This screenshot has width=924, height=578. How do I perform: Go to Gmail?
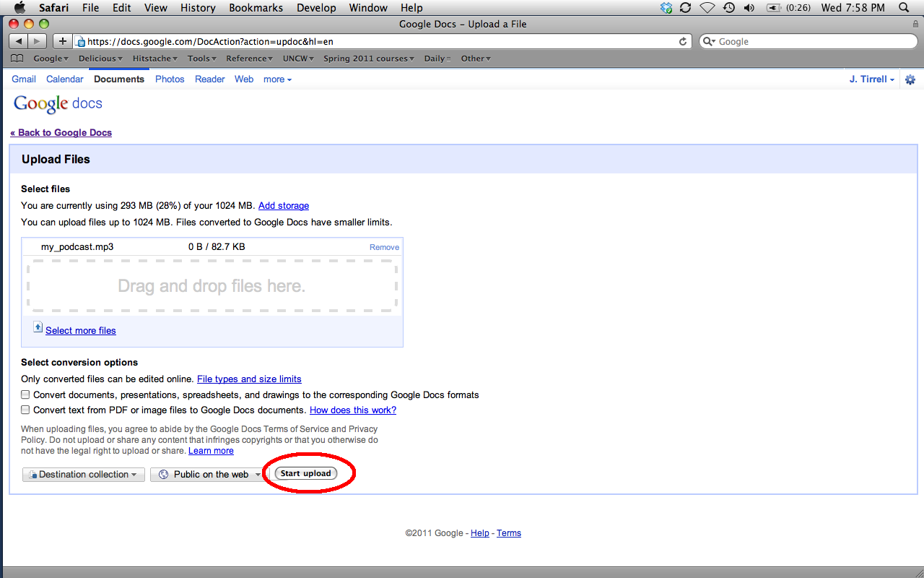pos(24,79)
